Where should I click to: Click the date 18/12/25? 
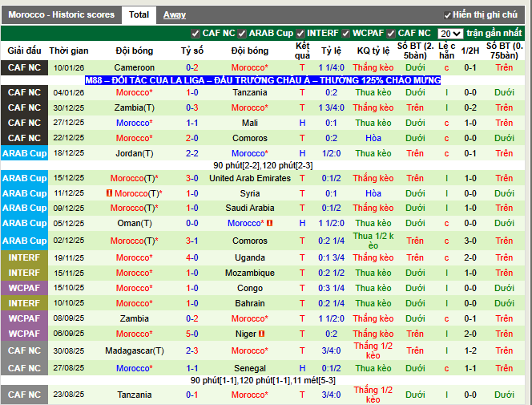point(69,153)
